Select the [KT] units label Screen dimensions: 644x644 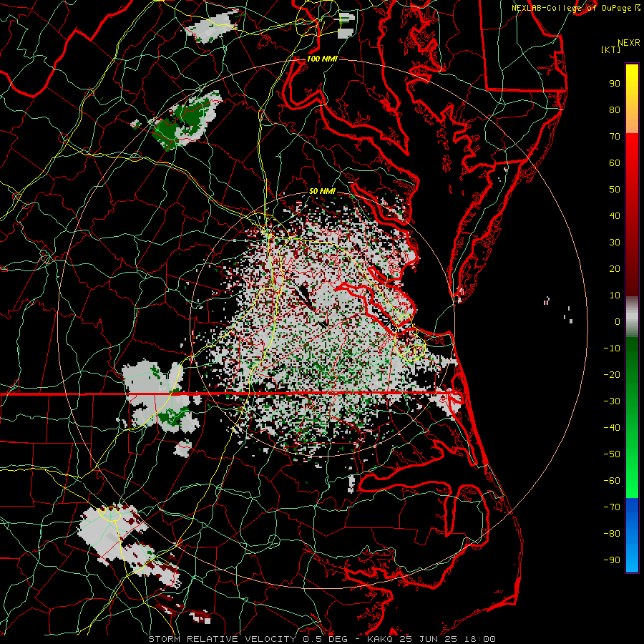(611, 49)
